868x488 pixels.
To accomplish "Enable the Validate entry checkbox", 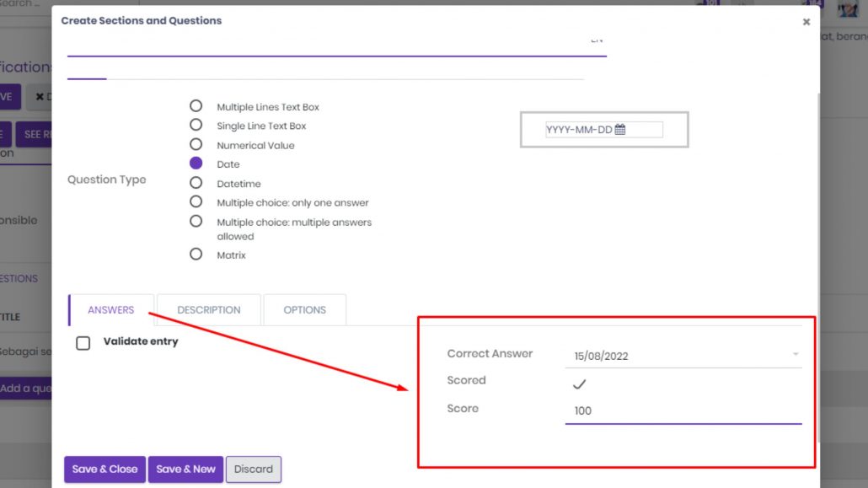I will point(83,343).
